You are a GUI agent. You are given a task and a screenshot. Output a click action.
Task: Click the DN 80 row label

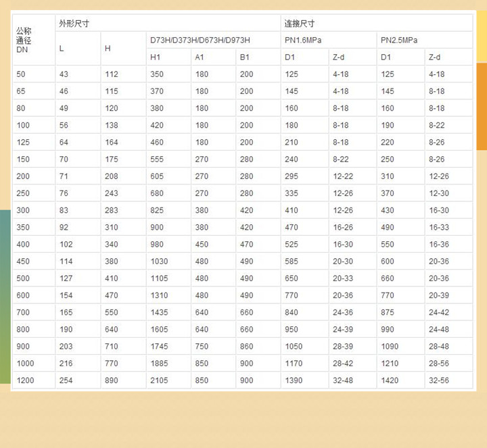(x=21, y=108)
